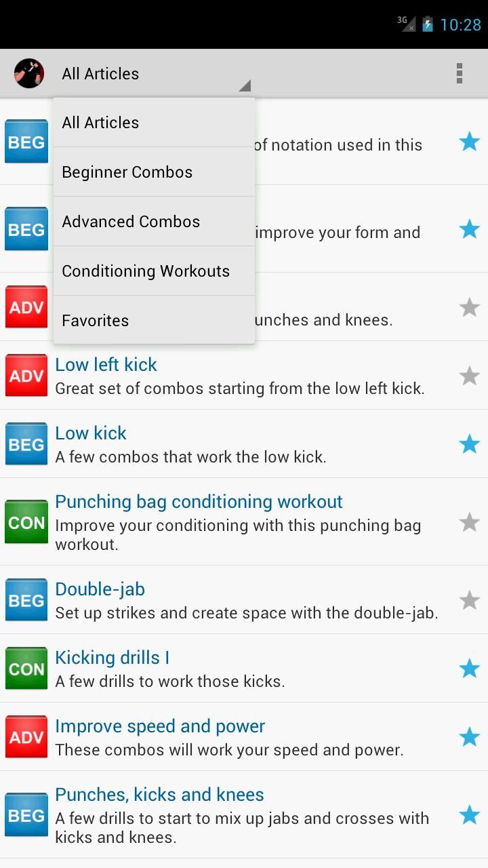
Task: Favorite the Low left kick article
Action: [x=469, y=375]
